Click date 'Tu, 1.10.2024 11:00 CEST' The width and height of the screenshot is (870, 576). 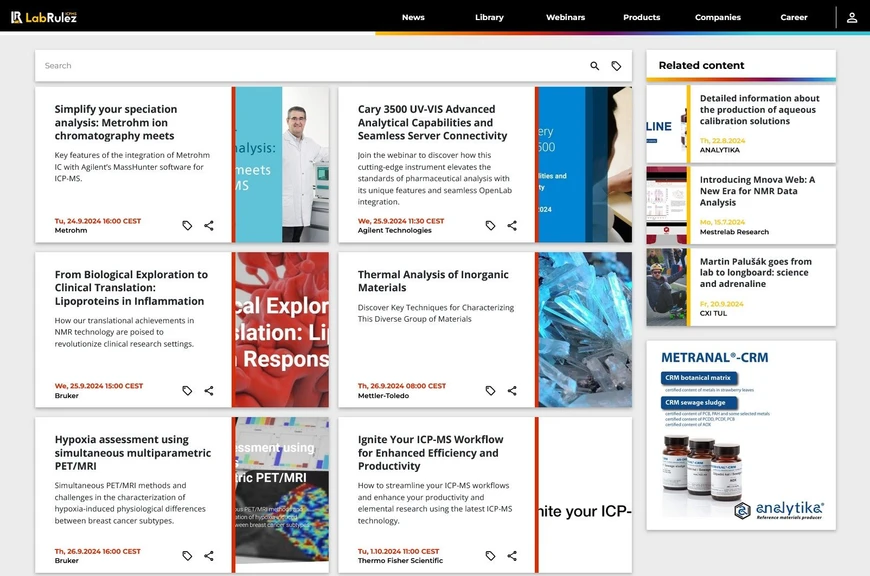pyautogui.click(x=398, y=551)
